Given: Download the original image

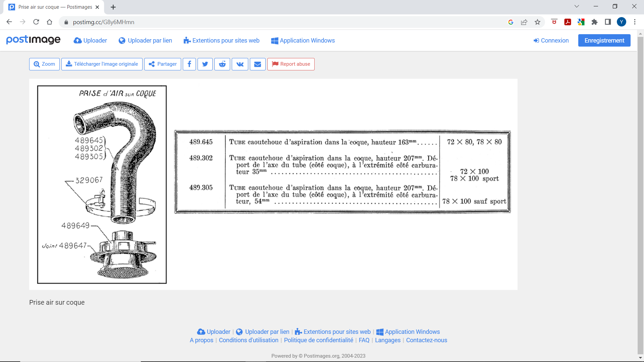Looking at the screenshot, I should [x=102, y=64].
